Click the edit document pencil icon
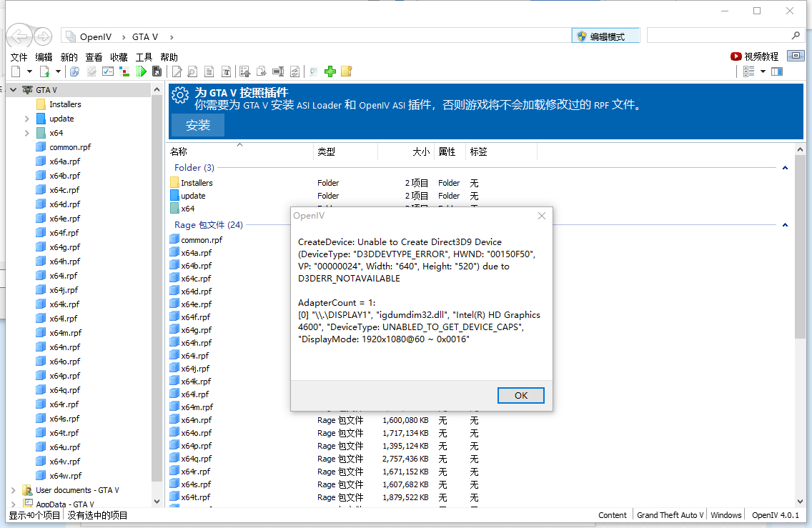Screen dimensions: 812x528 click(177, 71)
